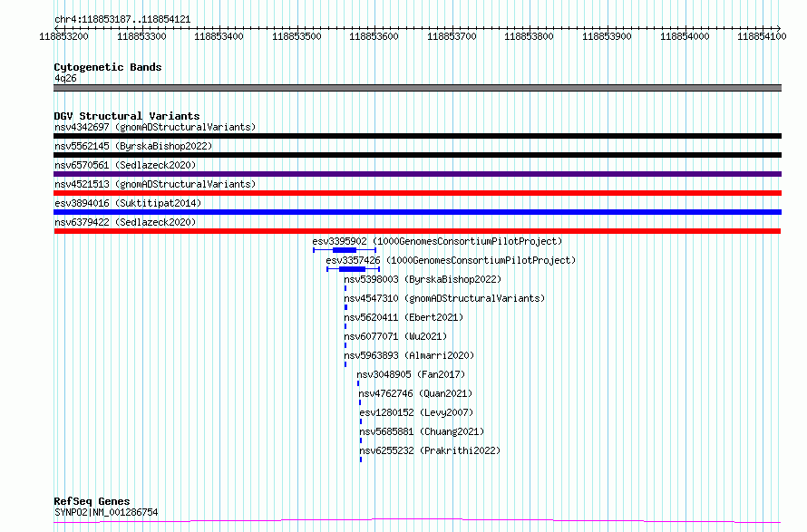Image resolution: width=807 pixels, height=532 pixels.
Task: Click ruler position 118853800
Action: 529,36
